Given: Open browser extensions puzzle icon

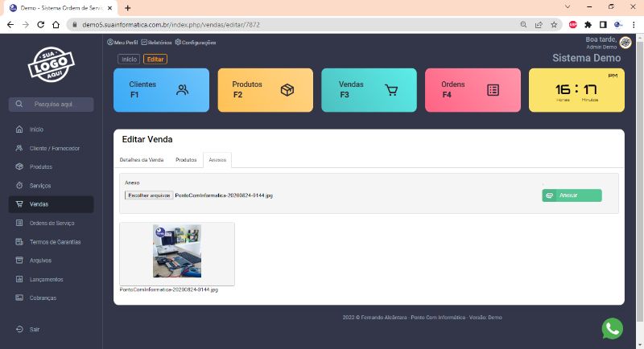Looking at the screenshot, I should click(x=588, y=24).
